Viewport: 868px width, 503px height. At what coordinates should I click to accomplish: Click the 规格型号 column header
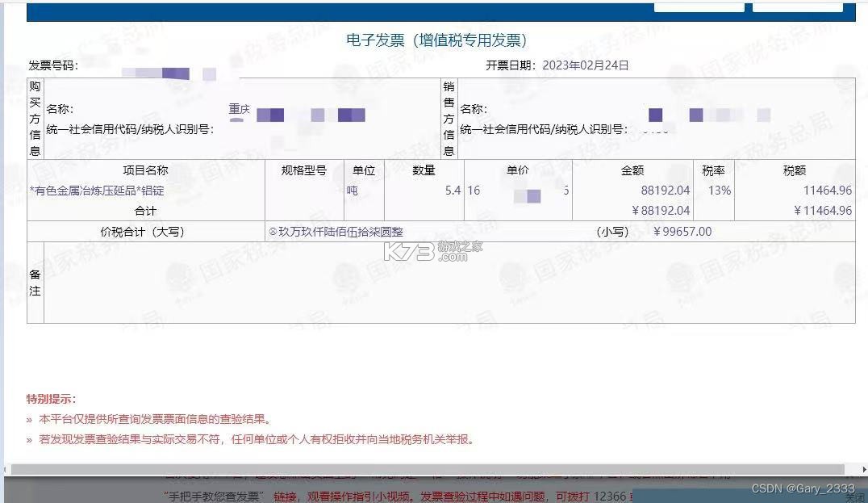[304, 170]
